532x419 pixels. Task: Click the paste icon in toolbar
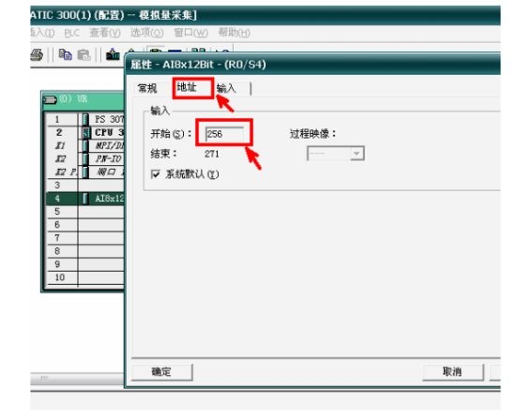point(84,54)
